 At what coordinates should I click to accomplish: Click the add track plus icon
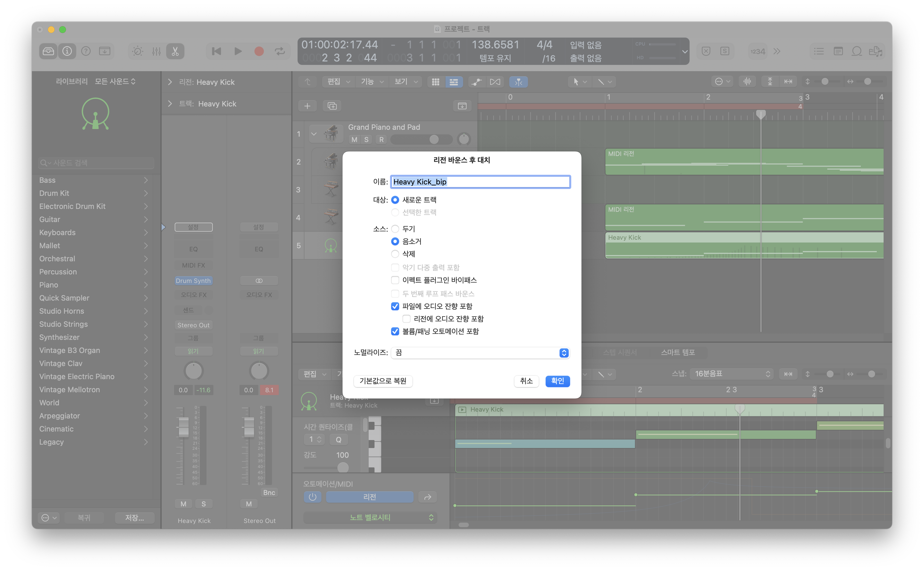pyautogui.click(x=307, y=106)
